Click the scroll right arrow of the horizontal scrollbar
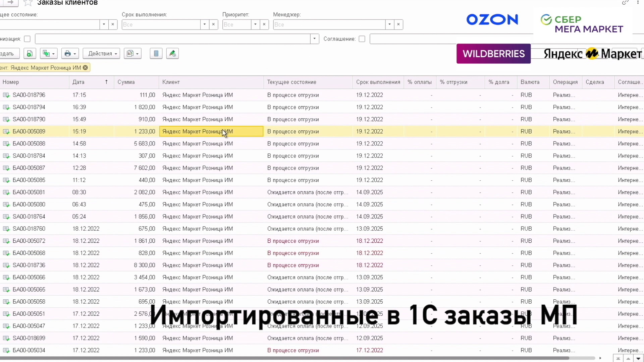The width and height of the screenshot is (644, 362). pyautogui.click(x=600, y=358)
